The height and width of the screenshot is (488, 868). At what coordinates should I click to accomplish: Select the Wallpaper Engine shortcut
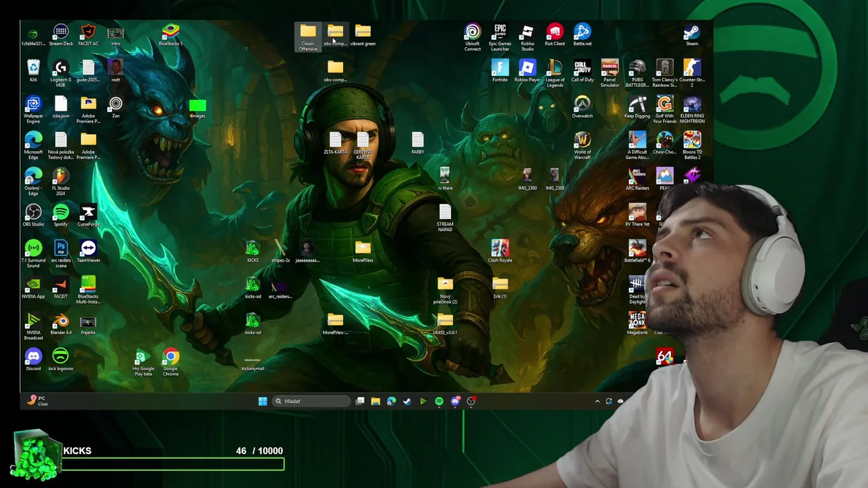33,110
